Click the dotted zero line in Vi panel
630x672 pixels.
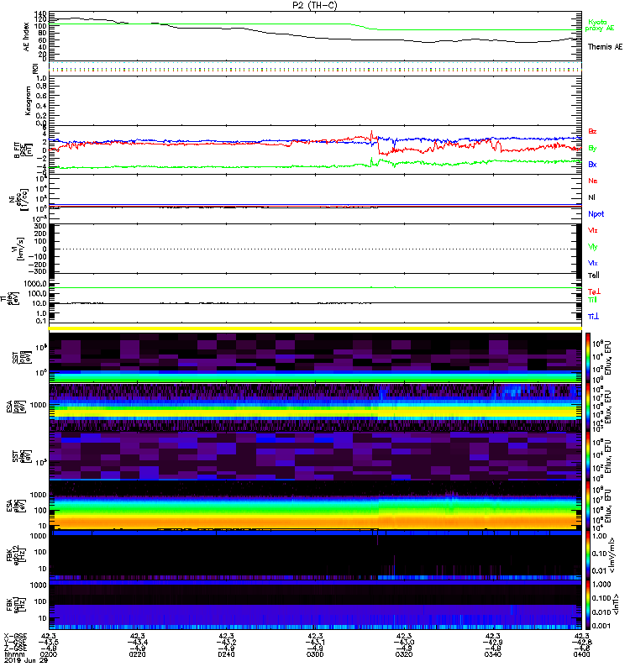click(315, 249)
